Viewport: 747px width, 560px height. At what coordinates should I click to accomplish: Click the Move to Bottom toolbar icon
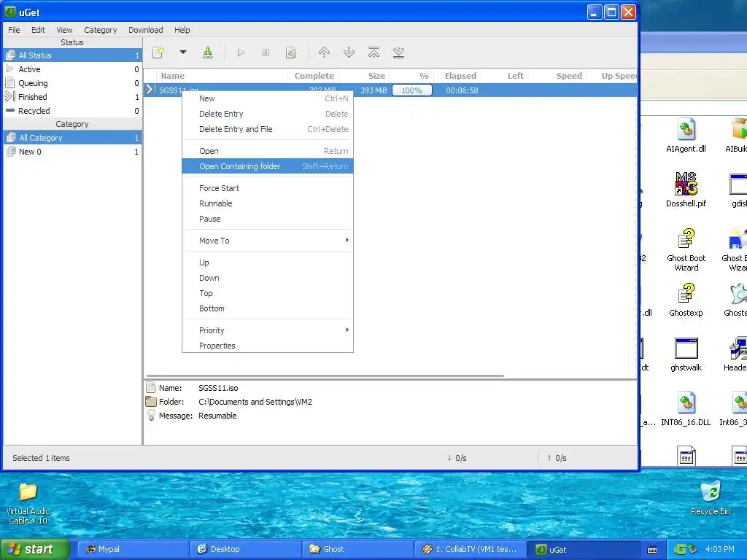coord(399,52)
